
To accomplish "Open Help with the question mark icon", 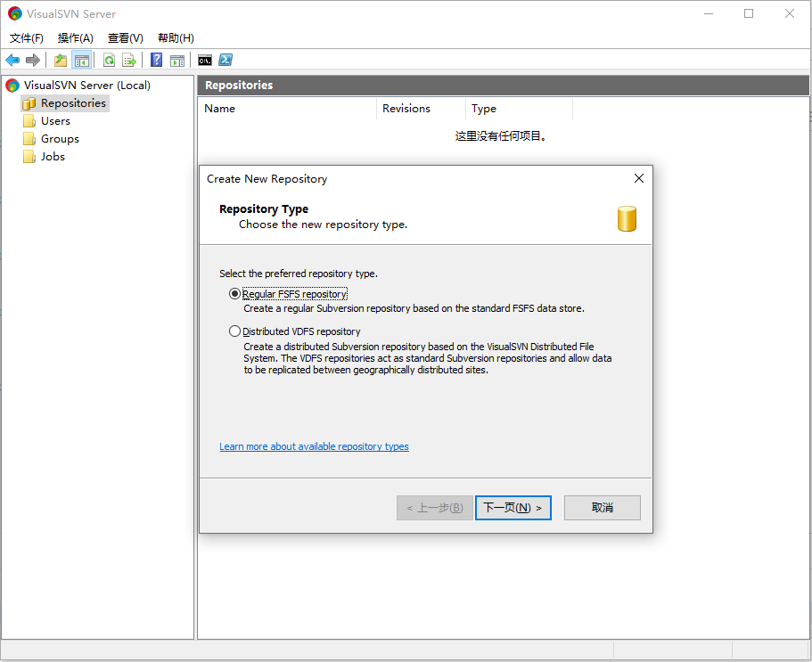I will (156, 60).
